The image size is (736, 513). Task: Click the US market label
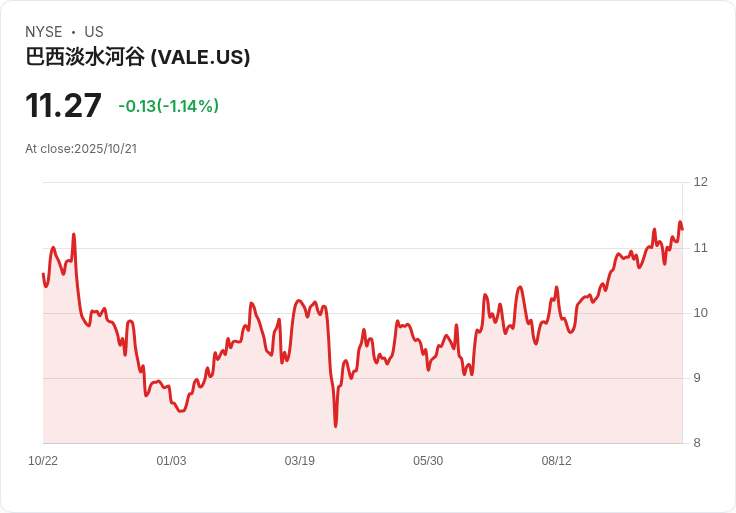[94, 32]
